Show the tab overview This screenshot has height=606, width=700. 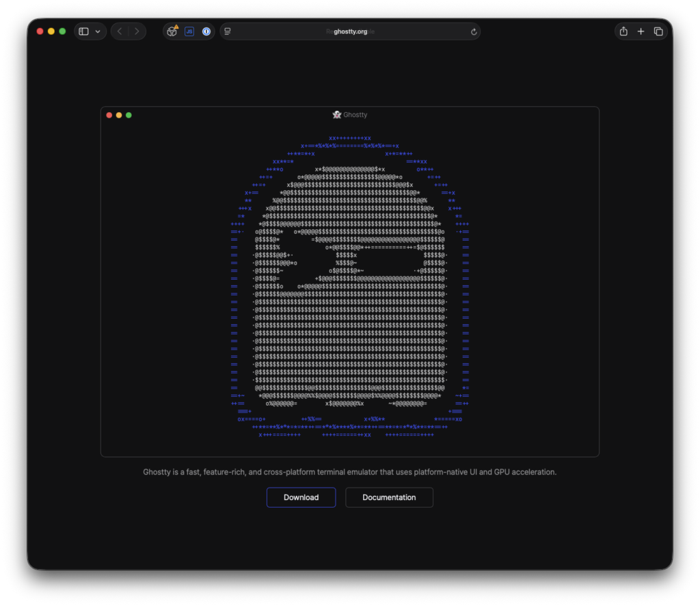tap(658, 31)
